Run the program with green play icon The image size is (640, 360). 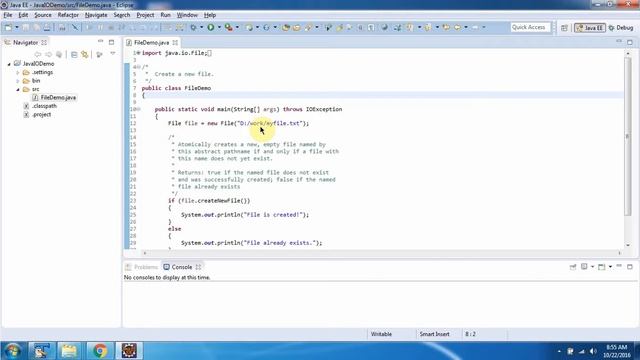211,27
